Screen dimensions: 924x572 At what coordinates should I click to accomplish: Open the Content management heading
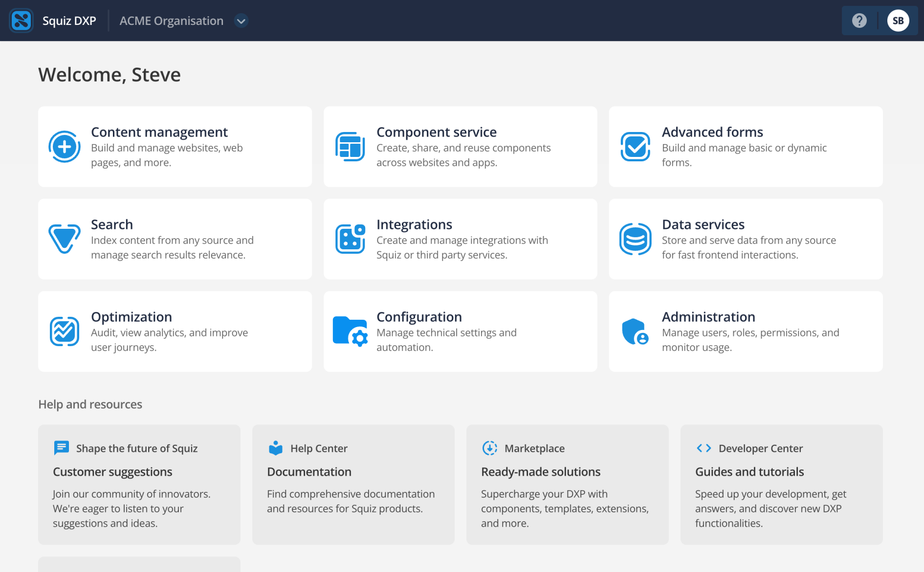coord(159,132)
